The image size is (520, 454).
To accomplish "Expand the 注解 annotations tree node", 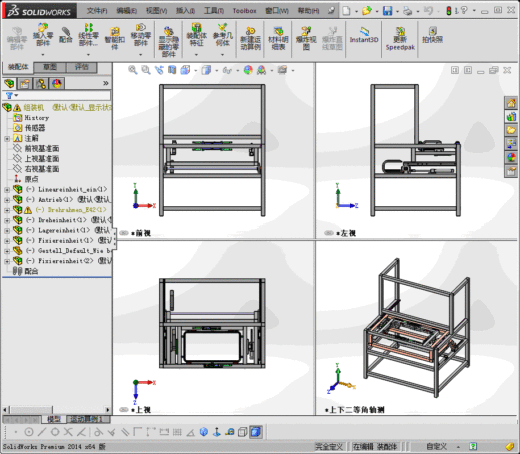I will tap(7, 138).
